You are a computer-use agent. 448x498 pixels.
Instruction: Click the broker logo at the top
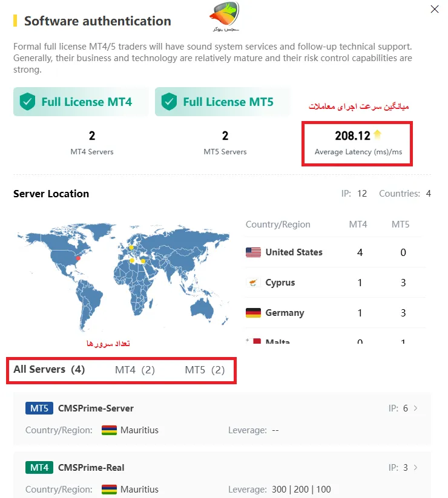[225, 16]
